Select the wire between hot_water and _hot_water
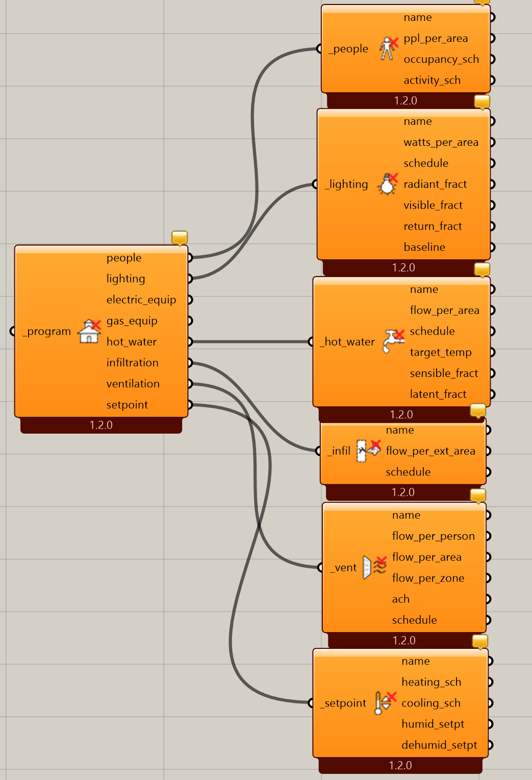The image size is (532, 780). (x=250, y=342)
